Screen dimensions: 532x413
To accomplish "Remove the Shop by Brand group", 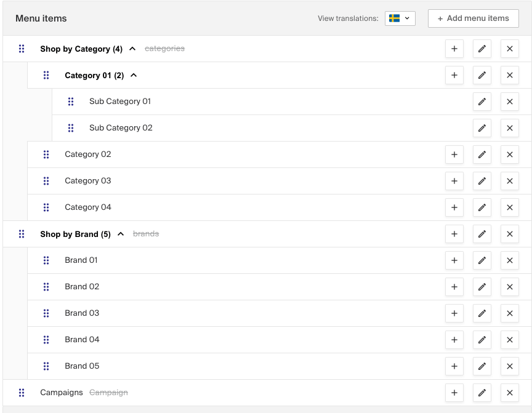I will point(509,234).
